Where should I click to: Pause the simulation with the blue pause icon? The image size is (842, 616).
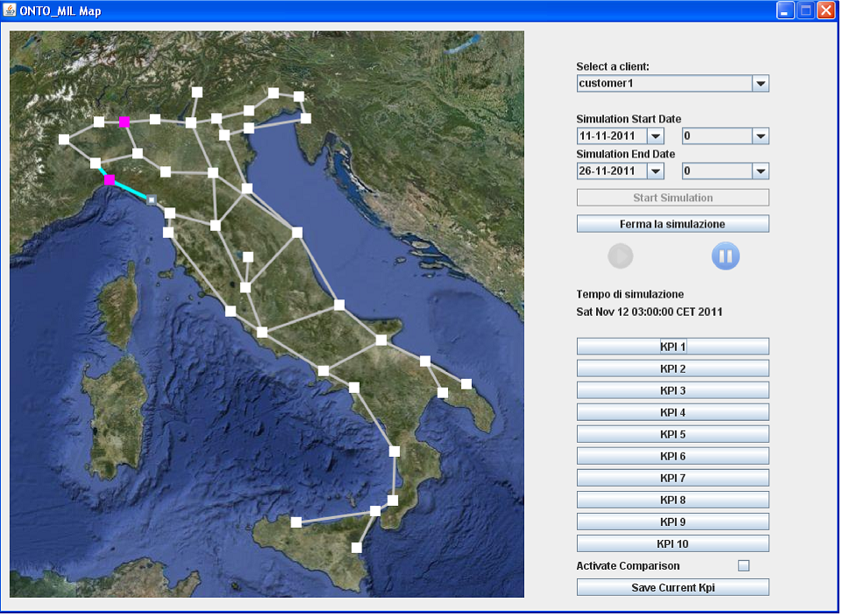[x=725, y=255]
